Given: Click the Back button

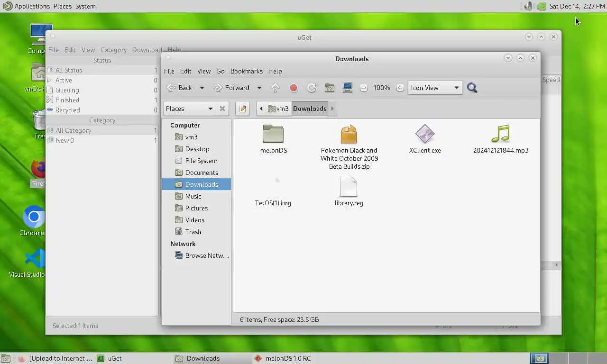Looking at the screenshot, I should [x=180, y=88].
